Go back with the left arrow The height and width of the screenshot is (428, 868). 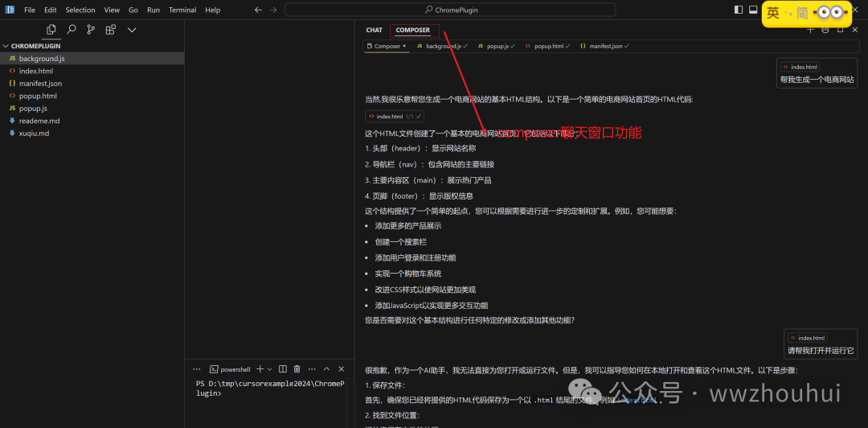(x=258, y=10)
